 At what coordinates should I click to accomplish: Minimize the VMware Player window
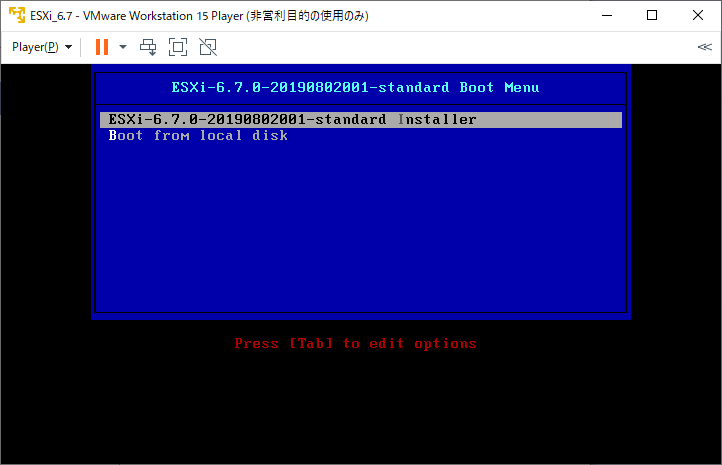607,16
